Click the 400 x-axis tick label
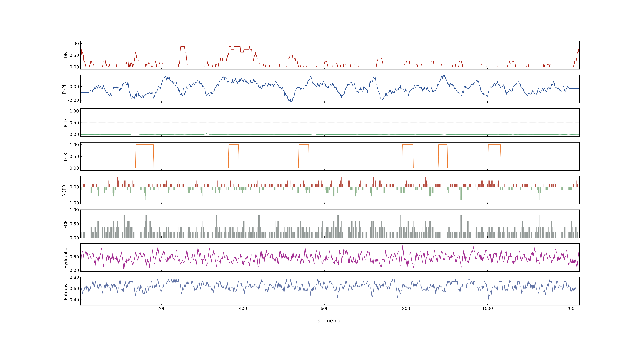The height and width of the screenshot is (343, 644). tap(243, 309)
